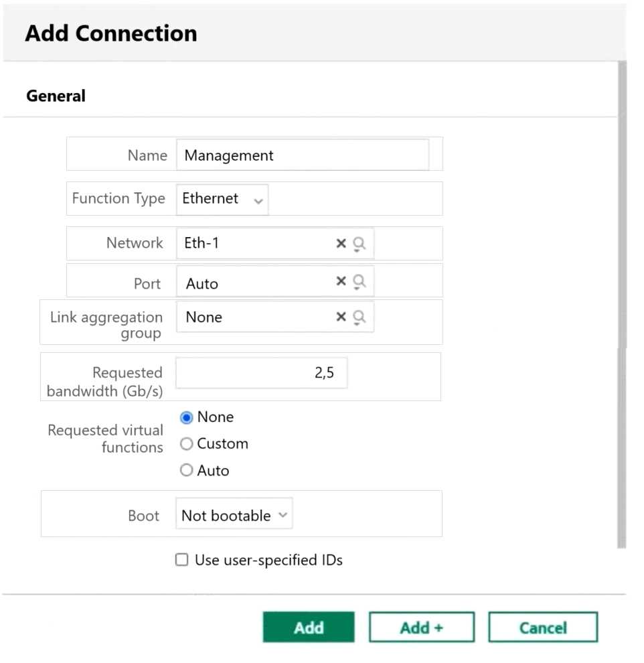Clear the Network field Eth-1 value
The height and width of the screenshot is (663, 644).
(x=341, y=243)
